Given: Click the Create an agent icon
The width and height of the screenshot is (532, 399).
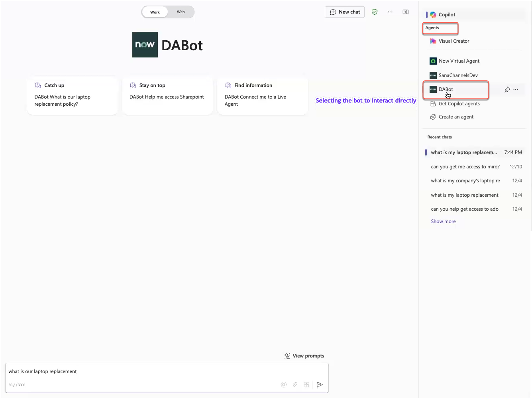Looking at the screenshot, I should 433,117.
